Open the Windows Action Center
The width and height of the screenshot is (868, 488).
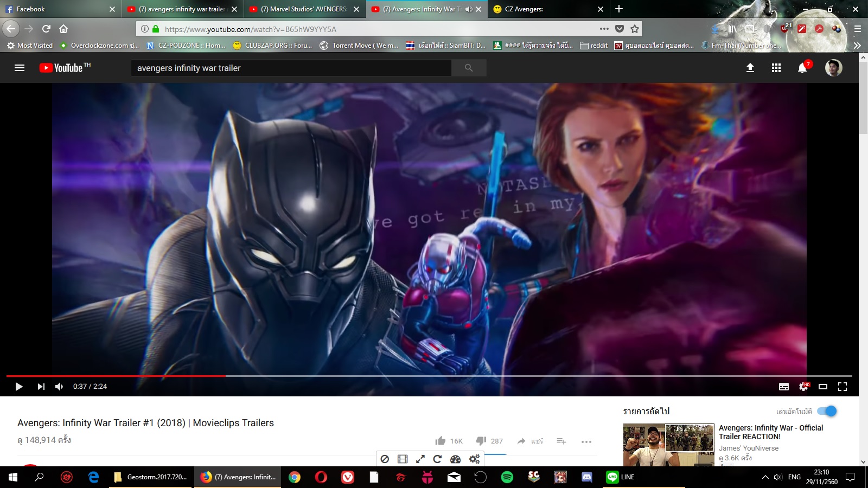pos(850,477)
